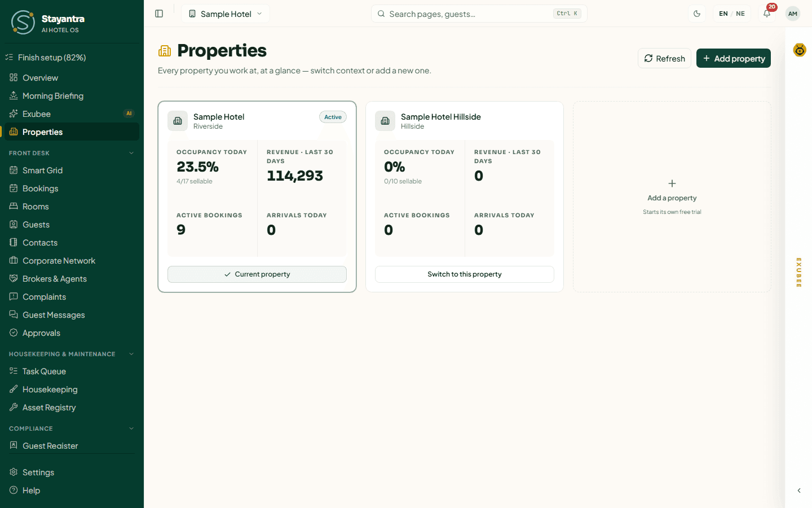The image size is (812, 508).
Task: Open the Exubee bee assistant icon
Action: (800, 50)
